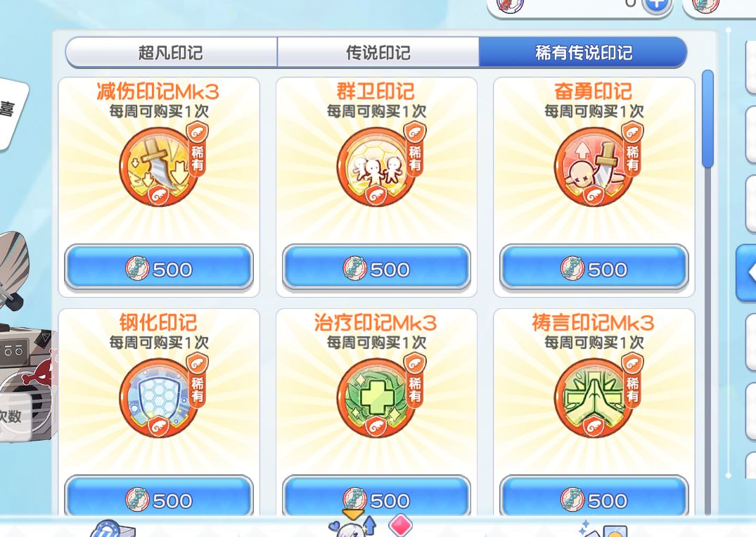Buy 钢化印记 for 500

point(159,497)
